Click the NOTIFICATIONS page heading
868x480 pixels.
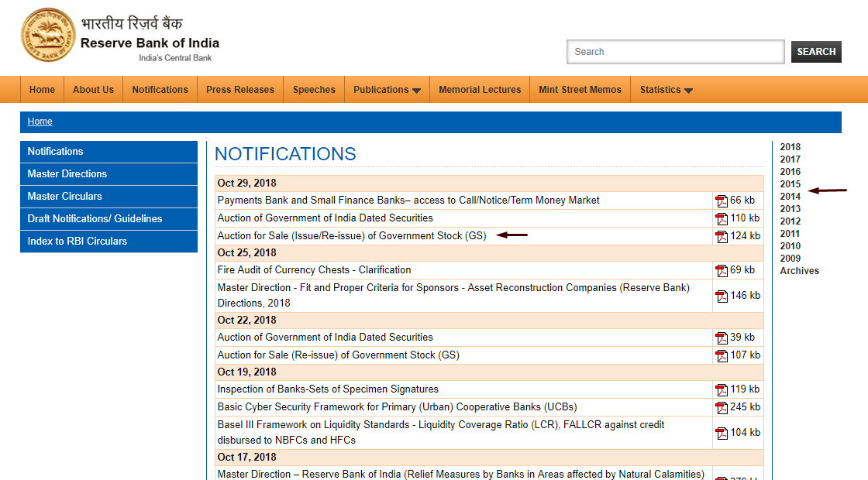point(285,154)
